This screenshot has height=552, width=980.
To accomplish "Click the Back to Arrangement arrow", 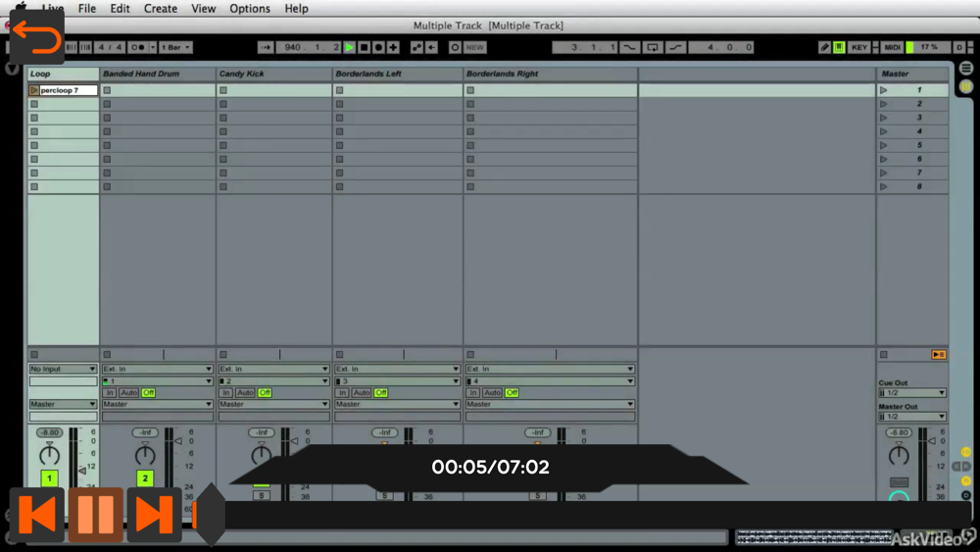I will tap(432, 47).
